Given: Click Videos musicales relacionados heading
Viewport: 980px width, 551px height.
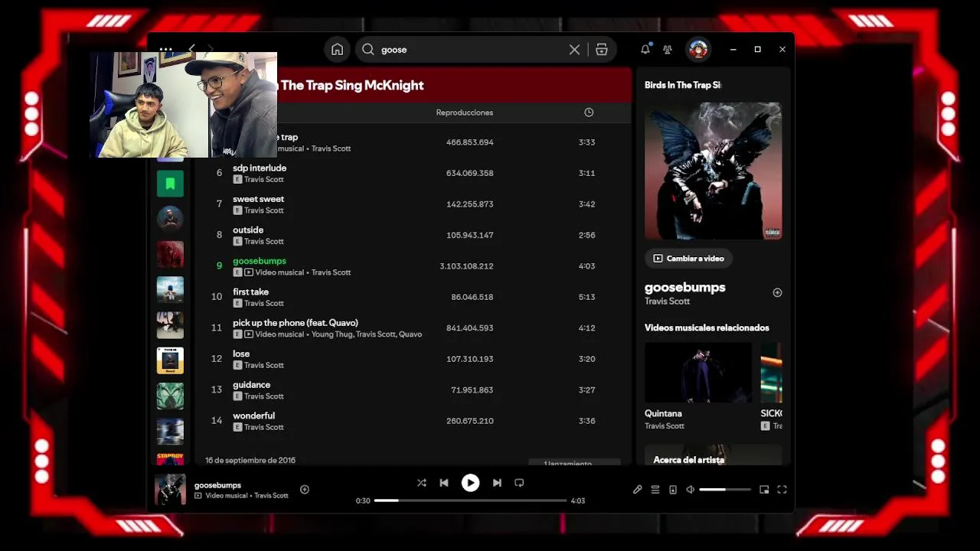Looking at the screenshot, I should tap(707, 328).
